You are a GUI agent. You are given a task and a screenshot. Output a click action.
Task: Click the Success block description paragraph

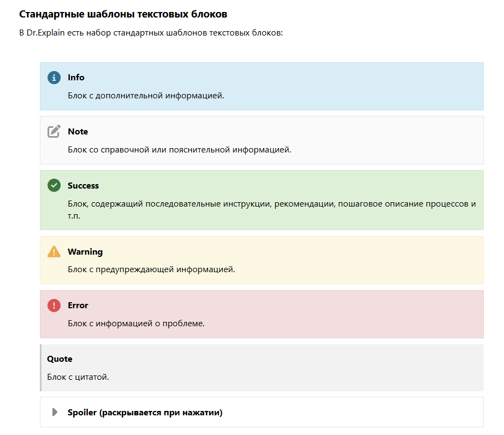click(x=271, y=204)
